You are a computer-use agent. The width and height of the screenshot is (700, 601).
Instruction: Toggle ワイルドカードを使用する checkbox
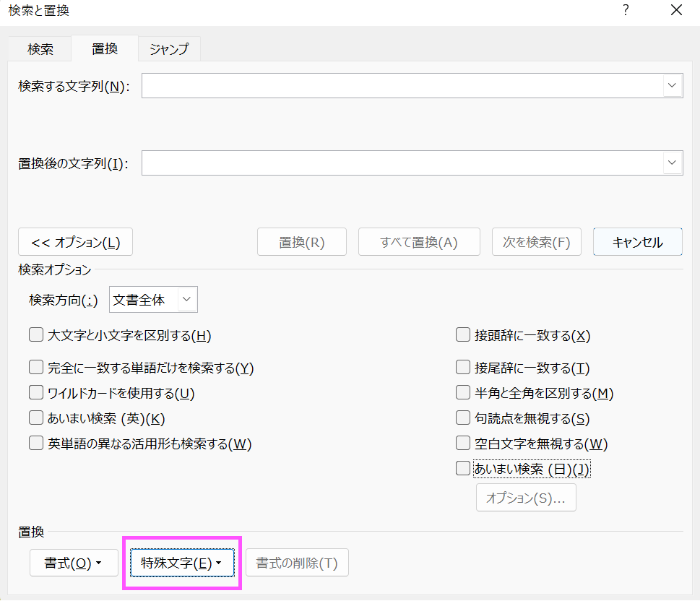(36, 392)
